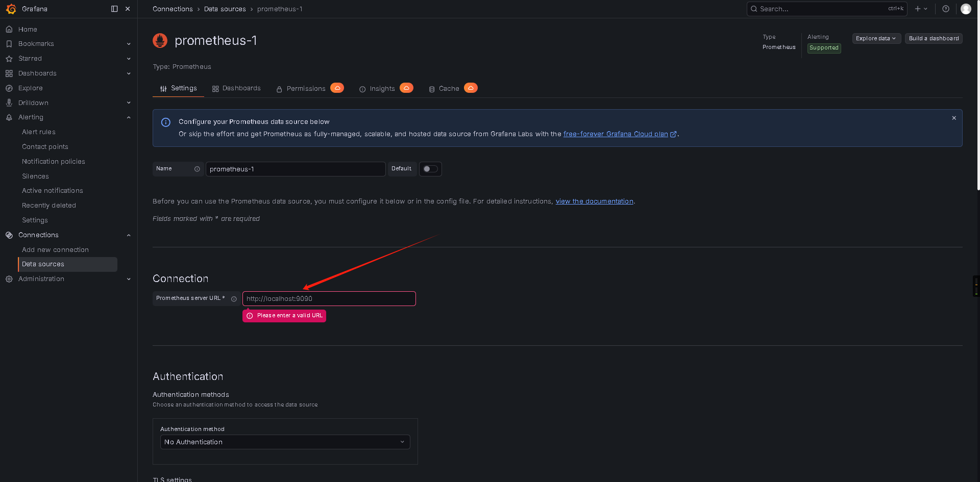980x482 pixels.
Task: Click Prometheus server URL info icon
Action: point(234,299)
